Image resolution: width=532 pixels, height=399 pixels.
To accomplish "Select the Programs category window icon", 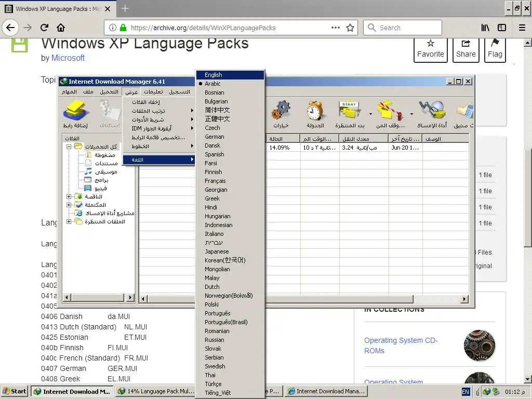I will tap(88, 179).
